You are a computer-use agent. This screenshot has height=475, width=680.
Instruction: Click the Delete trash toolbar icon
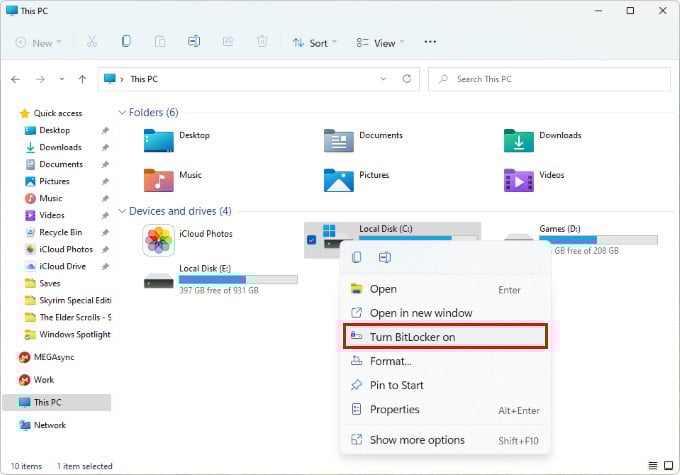(262, 42)
